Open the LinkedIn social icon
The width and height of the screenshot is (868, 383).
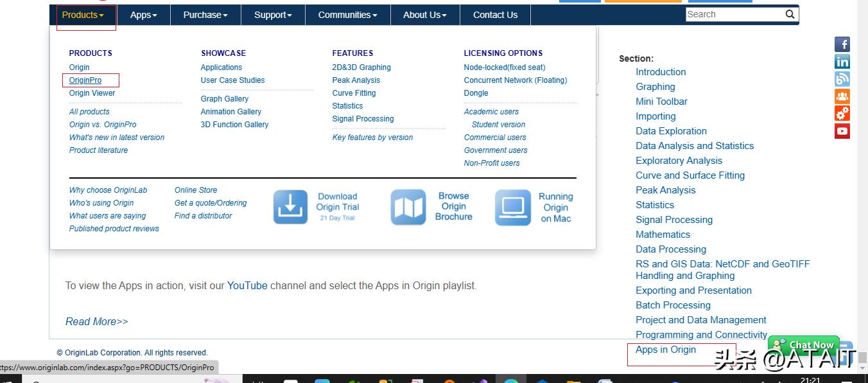click(x=842, y=62)
